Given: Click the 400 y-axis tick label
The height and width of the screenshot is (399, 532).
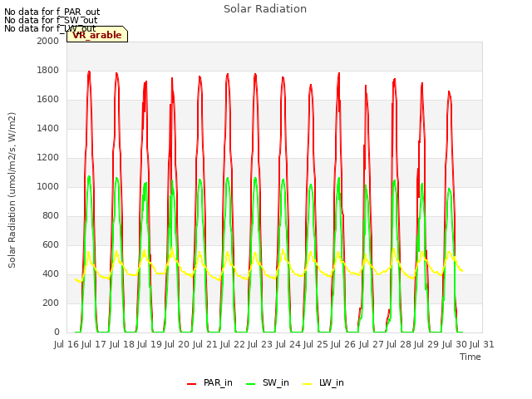Looking at the screenshot, I should (51, 273).
